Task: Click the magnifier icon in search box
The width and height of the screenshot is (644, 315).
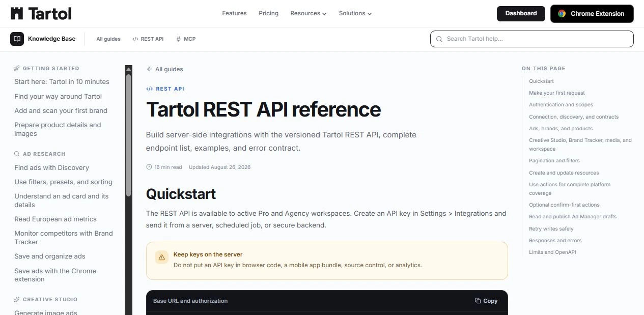Action: click(x=439, y=39)
